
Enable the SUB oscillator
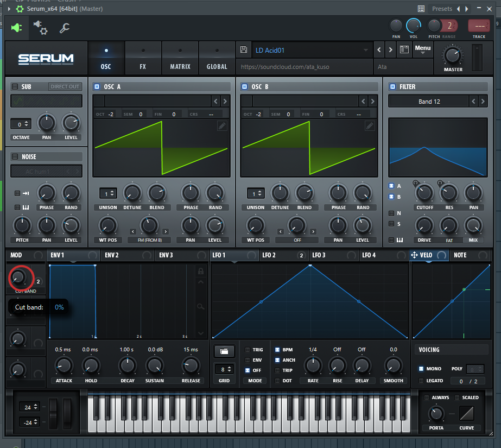click(x=15, y=86)
